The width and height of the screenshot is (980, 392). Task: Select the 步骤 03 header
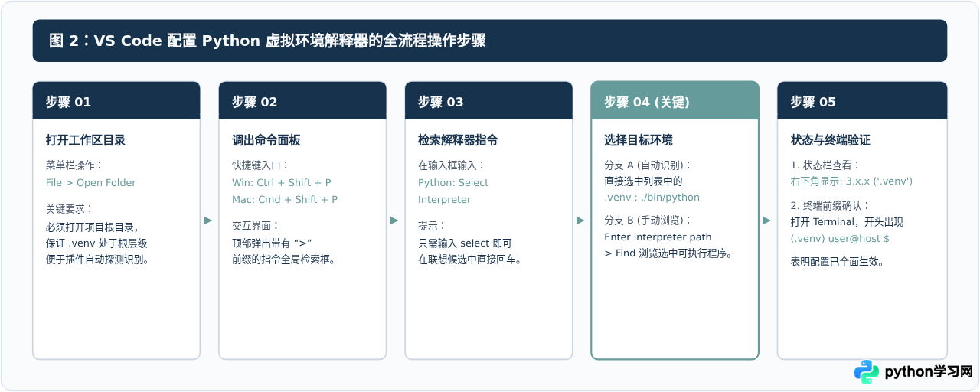tap(488, 101)
